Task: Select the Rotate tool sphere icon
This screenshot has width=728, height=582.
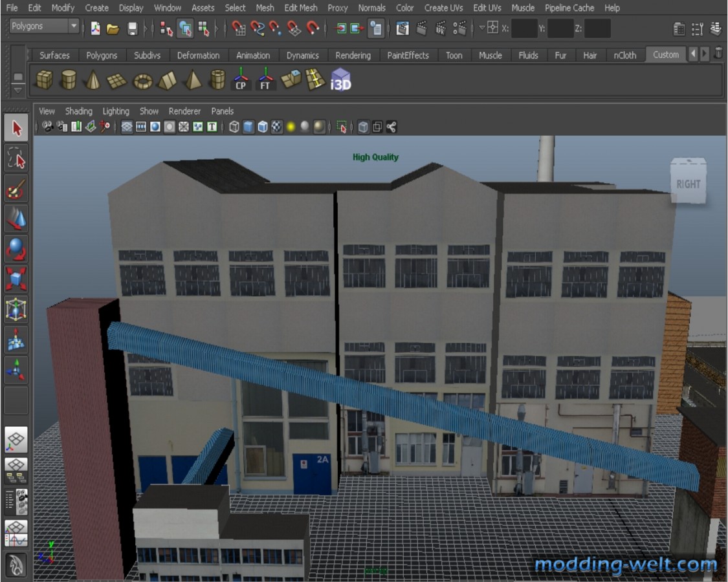Action: pos(17,249)
